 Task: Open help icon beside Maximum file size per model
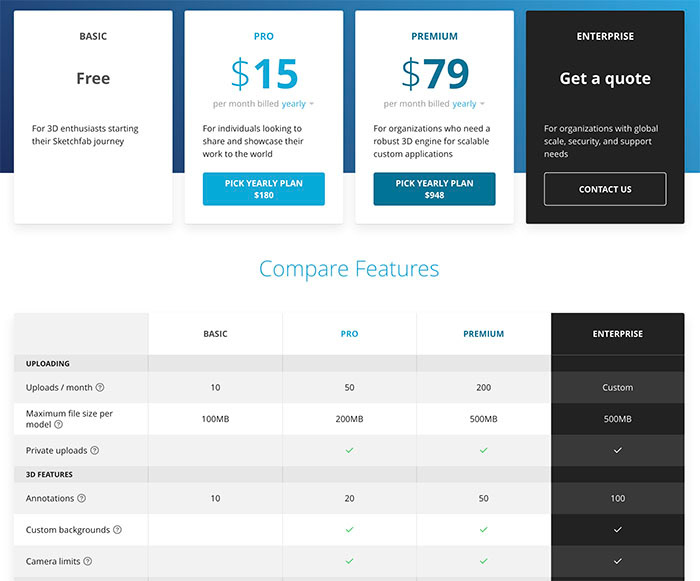(x=58, y=424)
